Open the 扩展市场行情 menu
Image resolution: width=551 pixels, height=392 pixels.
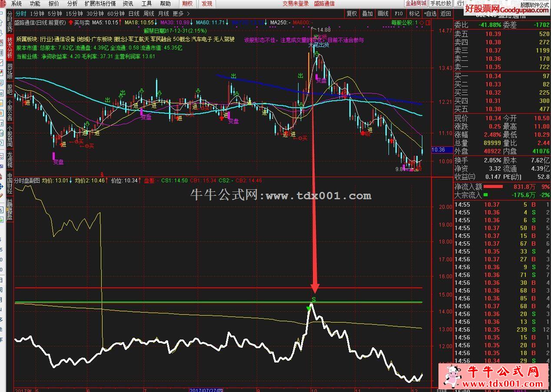click(x=100, y=3)
